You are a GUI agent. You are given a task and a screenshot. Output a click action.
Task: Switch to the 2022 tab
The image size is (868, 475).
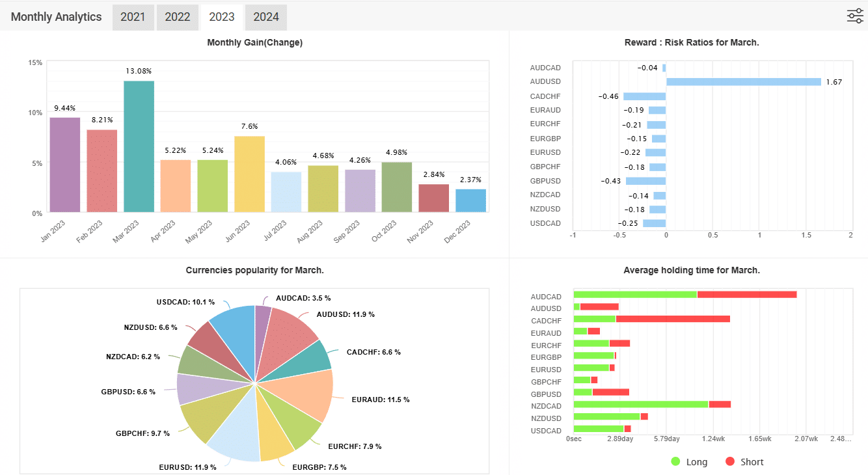tap(177, 17)
